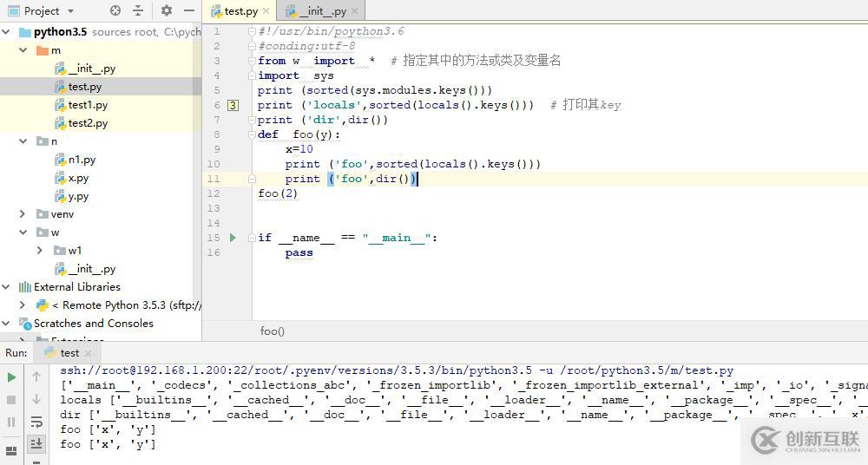Toggle scroll to end in Run console
The height and width of the screenshot is (465, 868).
pyautogui.click(x=36, y=443)
